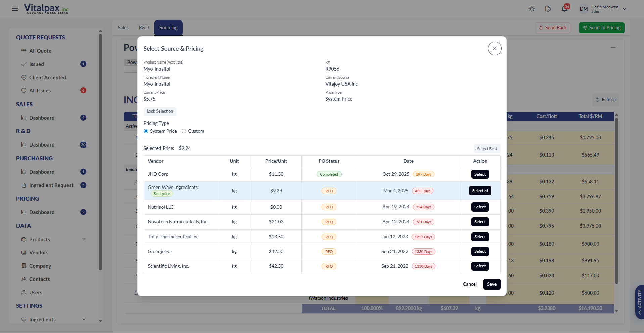Screen dimensions: 644x333
Task: Select Greenjeeva as vendor
Action: point(480,251)
